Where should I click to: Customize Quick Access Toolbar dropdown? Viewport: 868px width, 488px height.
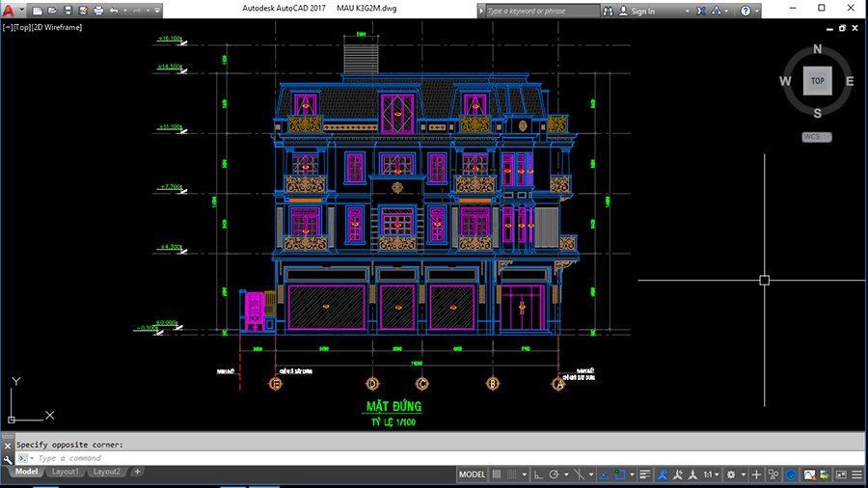[x=157, y=11]
